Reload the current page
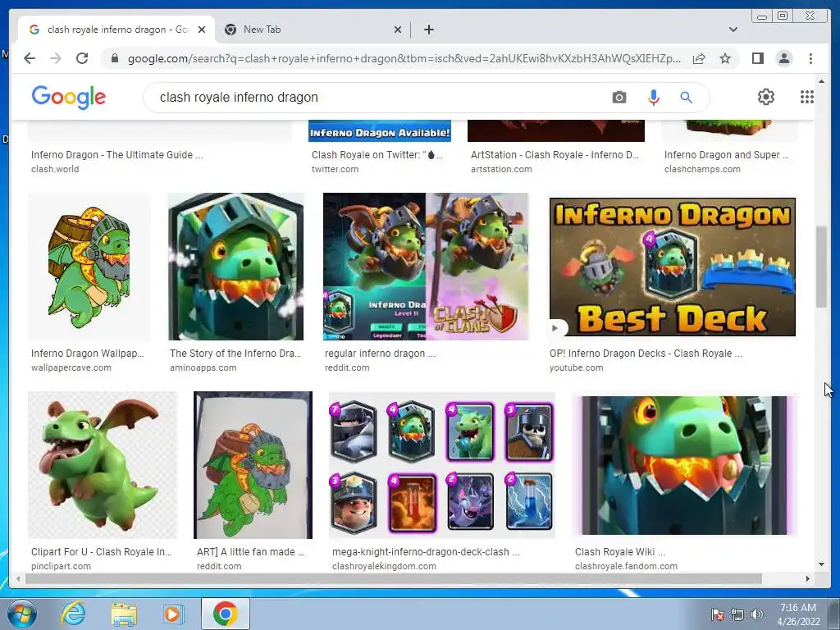 (x=82, y=58)
